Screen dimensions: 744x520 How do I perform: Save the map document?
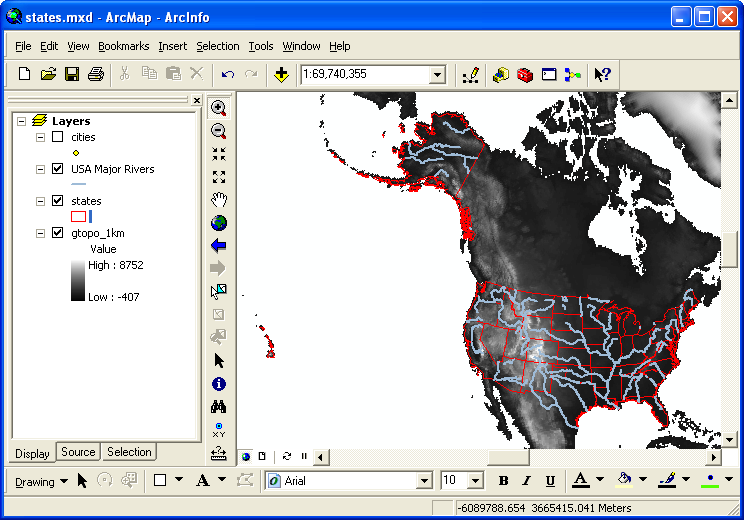point(72,74)
